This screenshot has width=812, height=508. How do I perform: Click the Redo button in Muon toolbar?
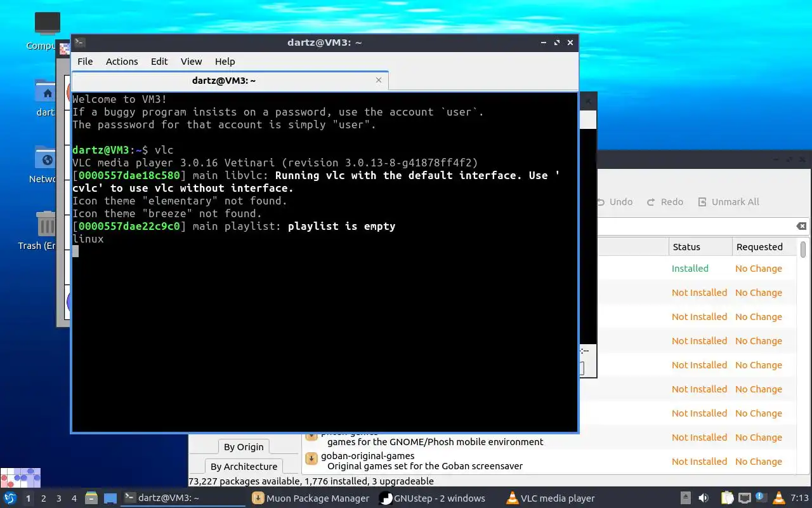665,202
